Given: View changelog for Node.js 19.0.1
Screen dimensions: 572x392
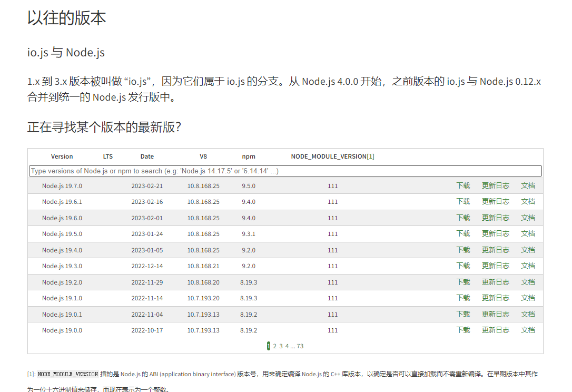Looking at the screenshot, I should point(496,314).
